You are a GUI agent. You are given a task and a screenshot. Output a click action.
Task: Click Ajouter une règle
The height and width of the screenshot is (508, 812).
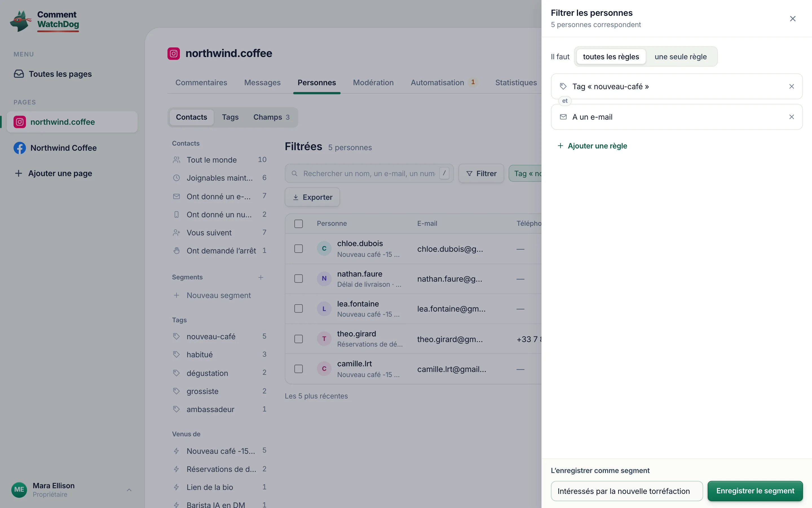click(593, 146)
